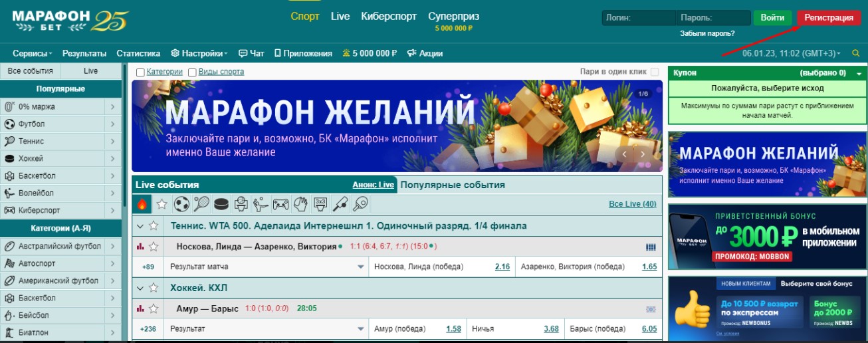Image resolution: width=868 pixels, height=343 pixels.
Task: Open statistics chart icon for Амур — Барыс
Action: [140, 308]
